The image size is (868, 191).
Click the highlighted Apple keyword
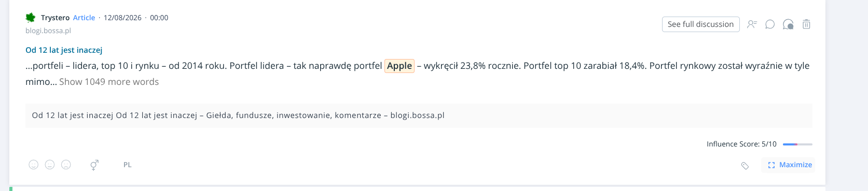pyautogui.click(x=399, y=66)
